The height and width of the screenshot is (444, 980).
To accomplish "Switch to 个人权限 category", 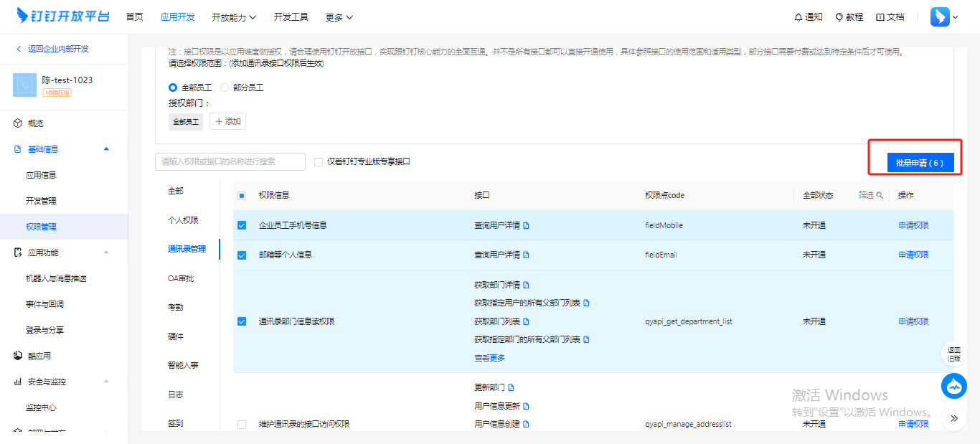I will pyautogui.click(x=183, y=220).
